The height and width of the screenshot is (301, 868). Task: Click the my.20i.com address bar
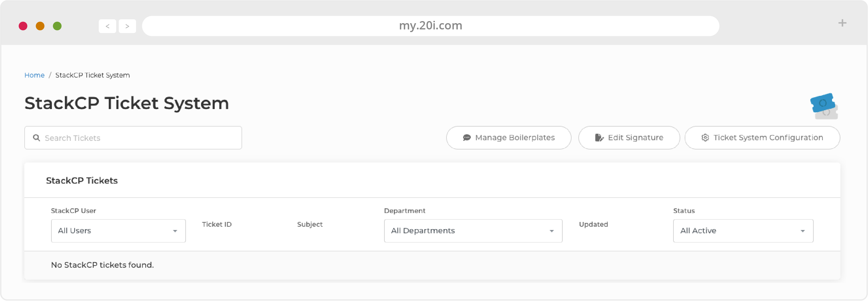tap(430, 26)
